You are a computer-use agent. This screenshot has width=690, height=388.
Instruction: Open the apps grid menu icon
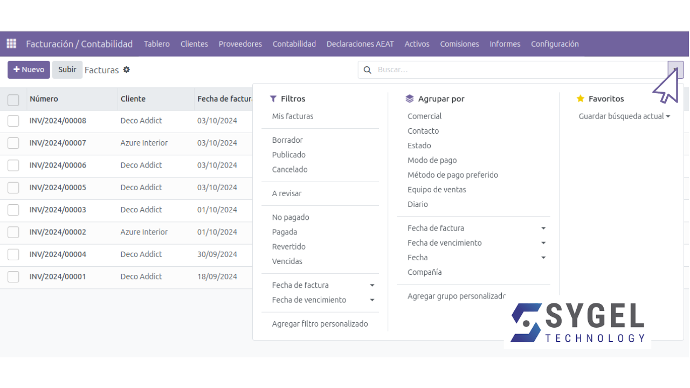click(11, 44)
